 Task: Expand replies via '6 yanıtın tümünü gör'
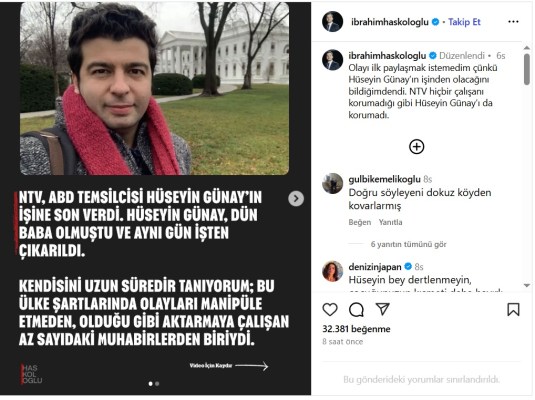point(408,244)
